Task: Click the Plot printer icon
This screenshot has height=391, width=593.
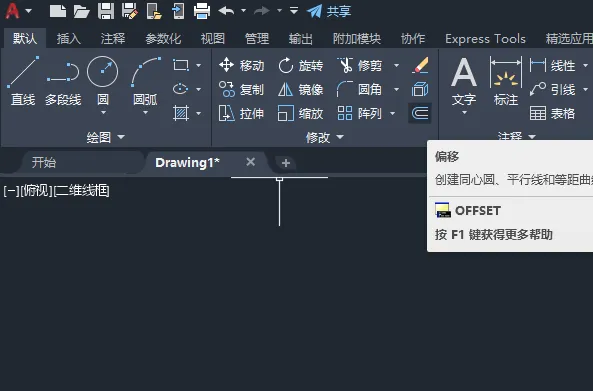Action: click(x=202, y=11)
